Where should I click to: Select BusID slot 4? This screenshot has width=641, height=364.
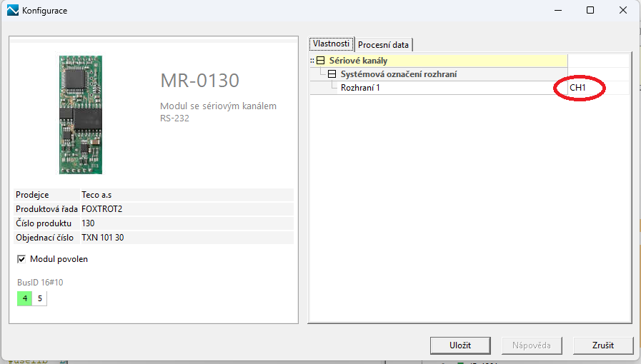click(25, 298)
